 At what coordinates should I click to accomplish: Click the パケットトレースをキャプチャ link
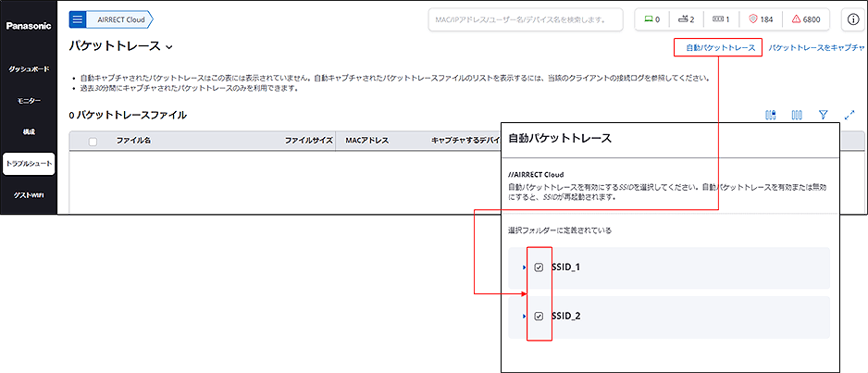click(816, 47)
